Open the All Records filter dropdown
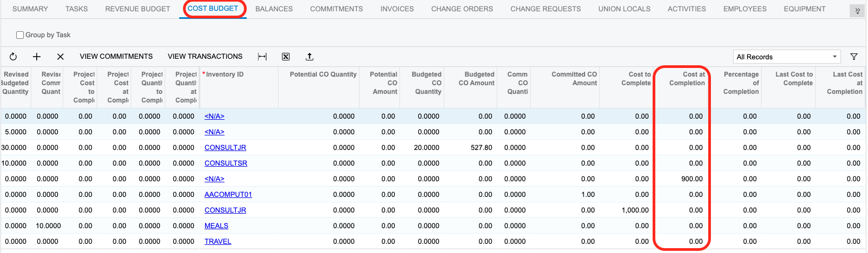Screen dimensions: 868x253 point(787,57)
